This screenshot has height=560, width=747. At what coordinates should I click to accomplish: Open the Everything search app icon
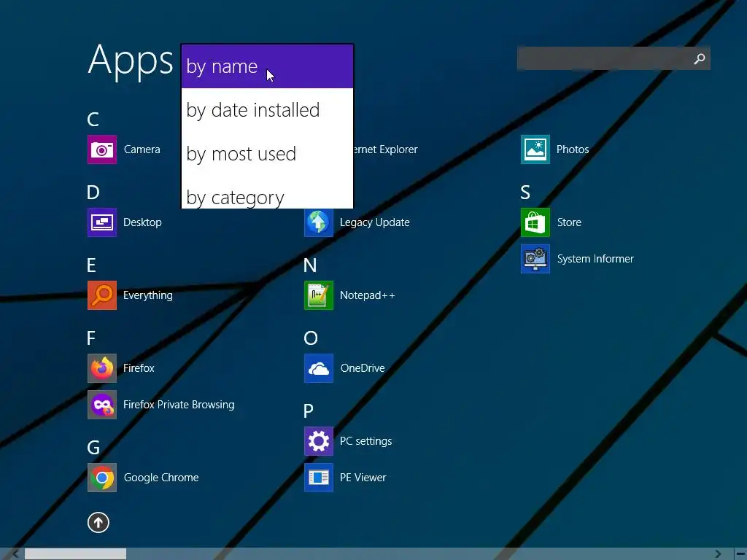[x=102, y=295]
